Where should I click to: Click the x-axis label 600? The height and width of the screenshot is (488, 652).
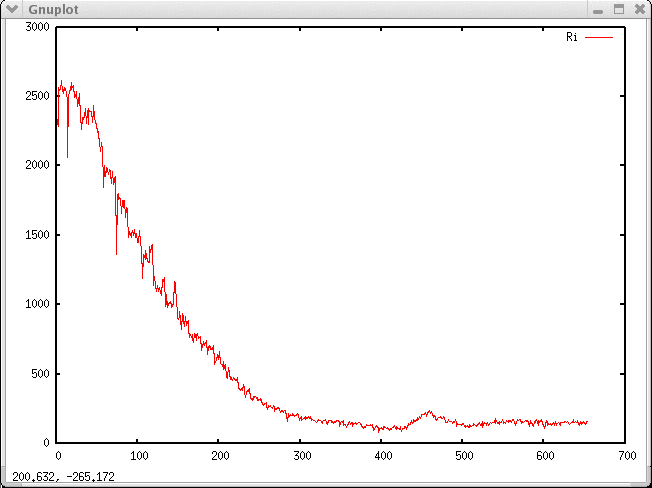[x=545, y=456]
